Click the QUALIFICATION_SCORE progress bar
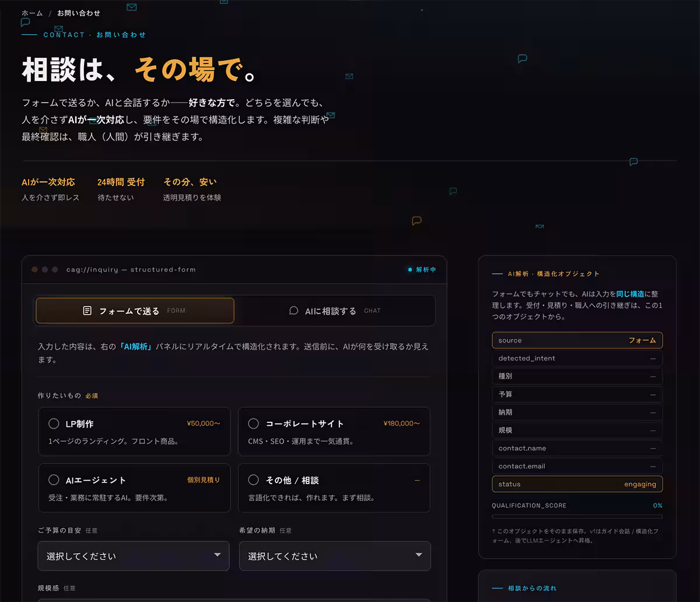Image resolution: width=700 pixels, height=602 pixels. 577,516
